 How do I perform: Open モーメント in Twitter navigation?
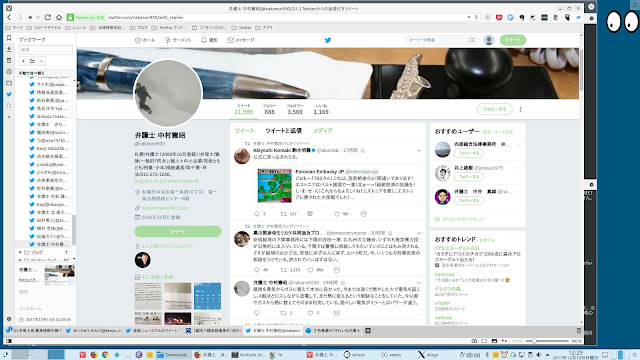(x=178, y=40)
